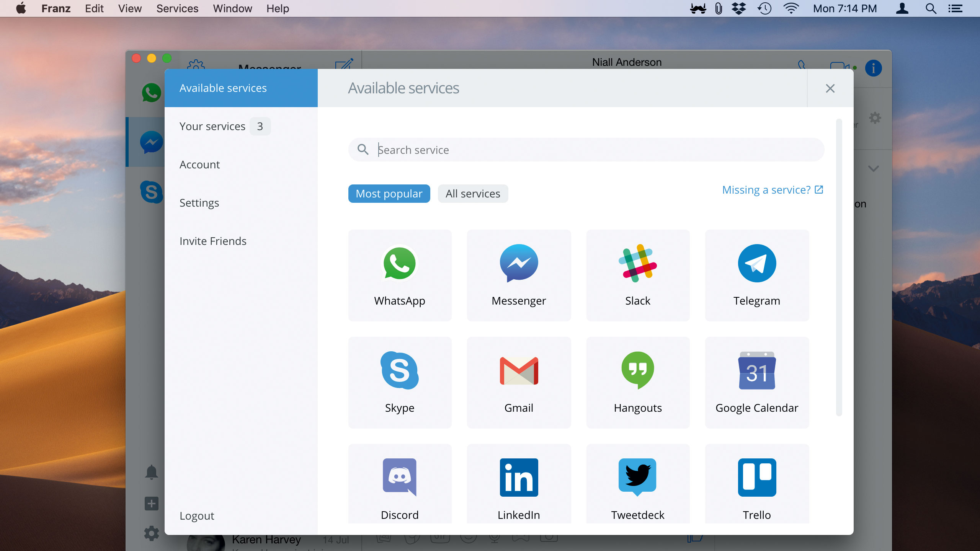This screenshot has height=551, width=980.
Task: Follow the Missing a service? link
Action: [773, 190]
